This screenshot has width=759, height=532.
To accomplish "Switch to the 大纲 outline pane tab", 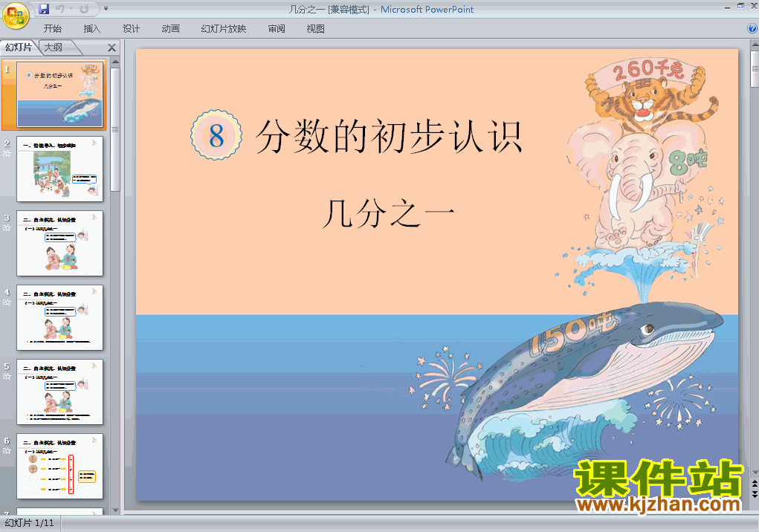I will 54,48.
